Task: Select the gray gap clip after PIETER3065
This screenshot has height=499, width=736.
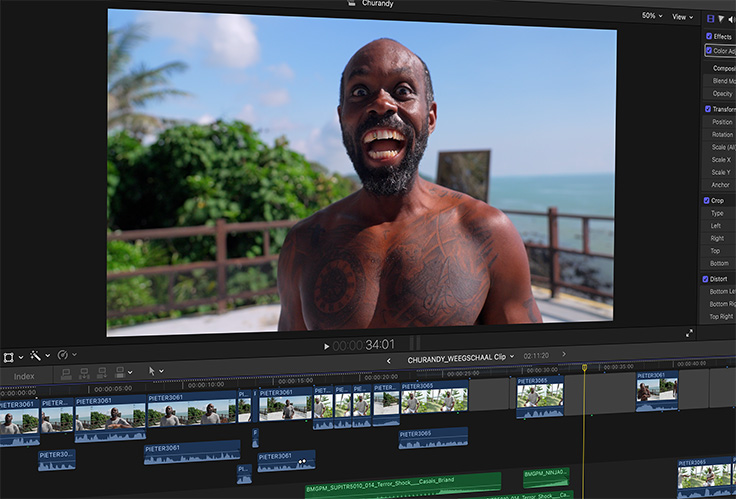Action: 490,394
